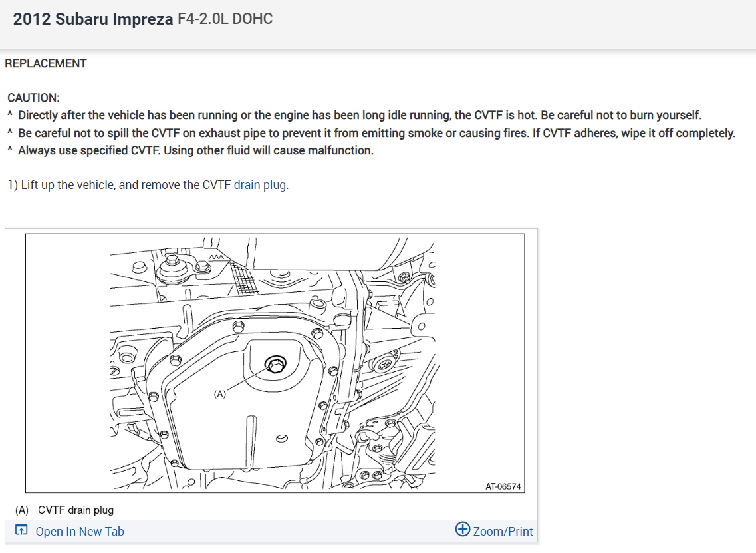Click the "F4-2.0L DOHC" engine label
The width and height of the screenshot is (756, 553).
click(225, 19)
